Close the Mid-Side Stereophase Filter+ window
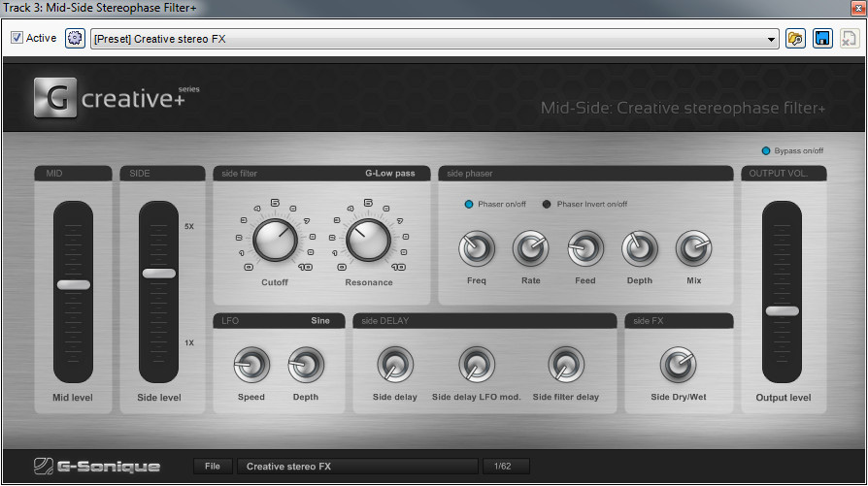Viewport: 868px width, 486px height. (858, 8)
